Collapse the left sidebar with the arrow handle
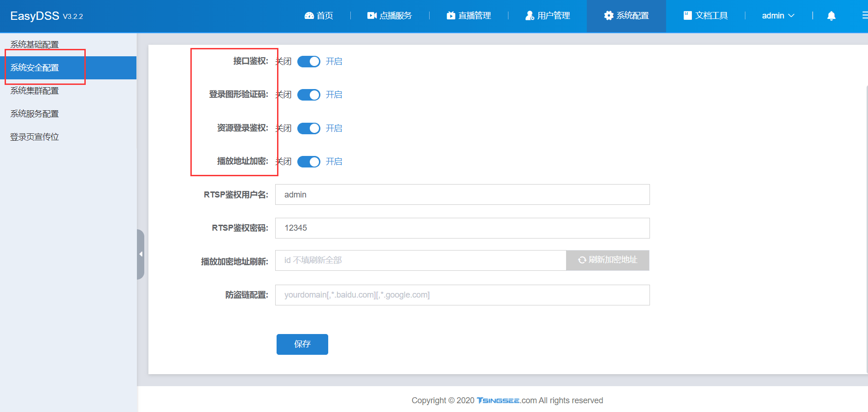 click(x=141, y=254)
